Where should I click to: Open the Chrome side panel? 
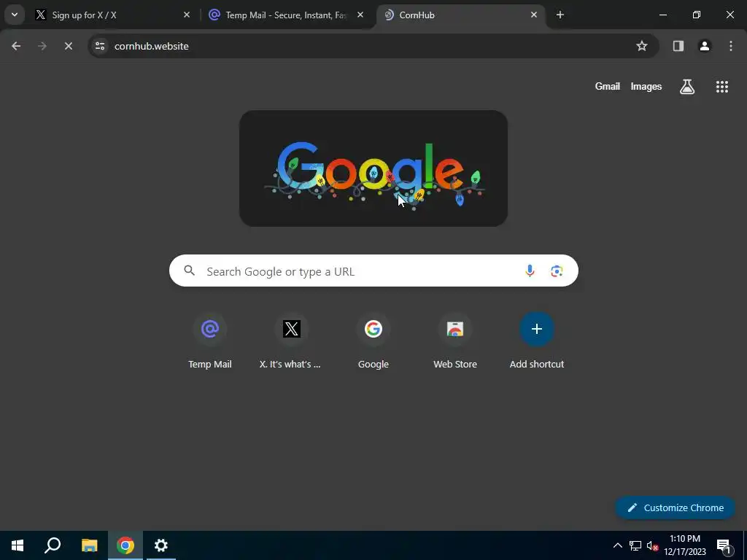[678, 46]
